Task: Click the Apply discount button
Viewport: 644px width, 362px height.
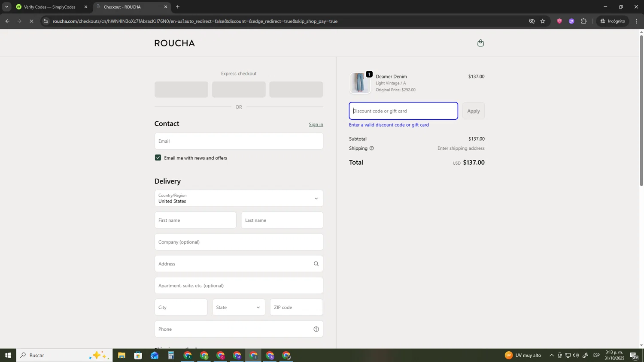Action: tap(474, 111)
